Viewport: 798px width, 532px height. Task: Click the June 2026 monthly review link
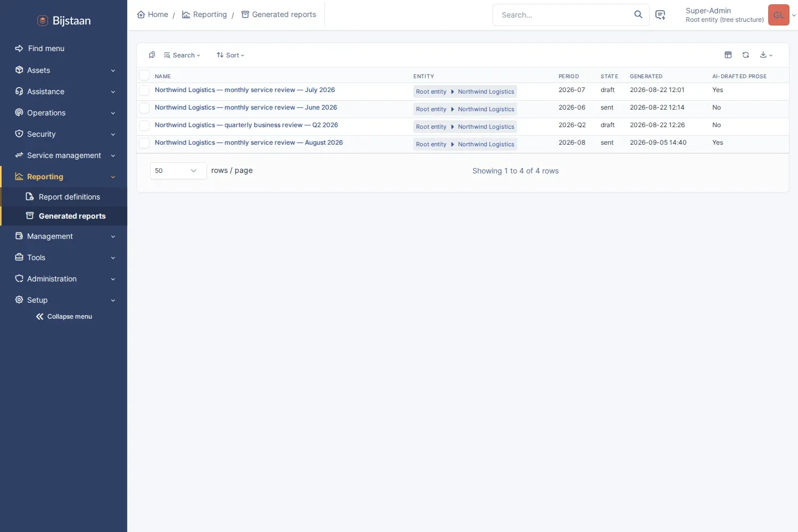(246, 107)
